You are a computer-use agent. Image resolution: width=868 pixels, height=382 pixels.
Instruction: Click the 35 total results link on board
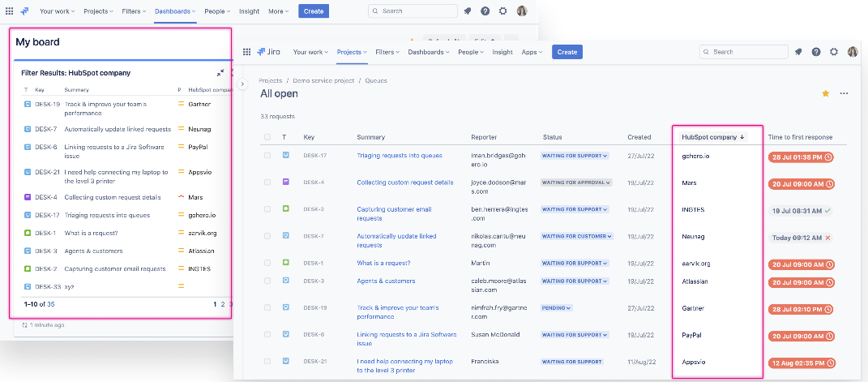[x=51, y=304]
